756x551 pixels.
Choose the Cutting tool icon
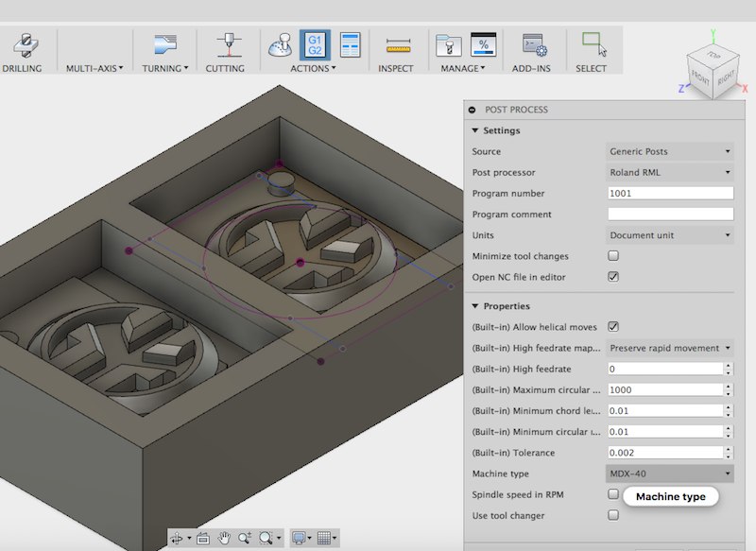point(229,45)
